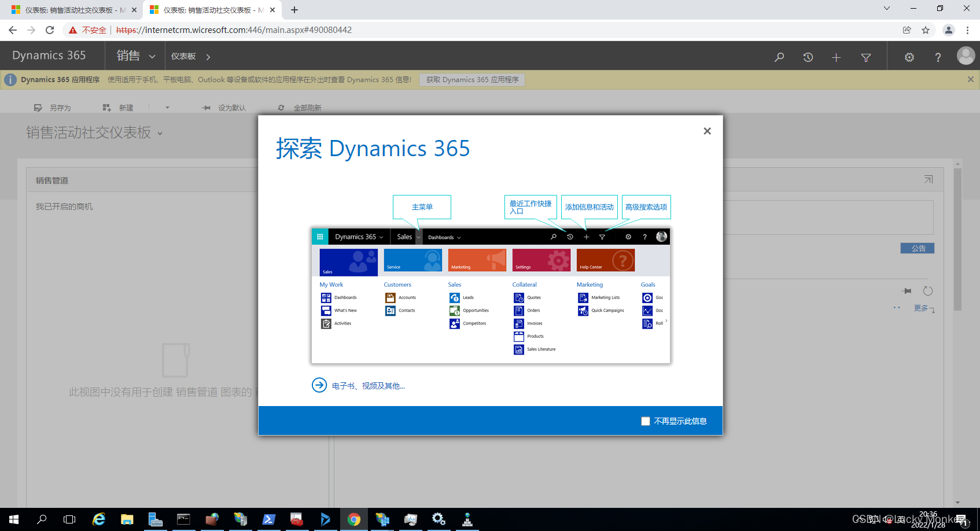Click the plus quick create icon
The width and height of the screenshot is (980, 531).
click(836, 57)
